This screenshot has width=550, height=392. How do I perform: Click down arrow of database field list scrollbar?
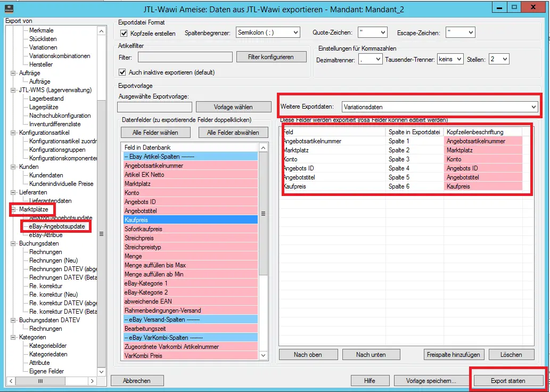click(x=264, y=356)
